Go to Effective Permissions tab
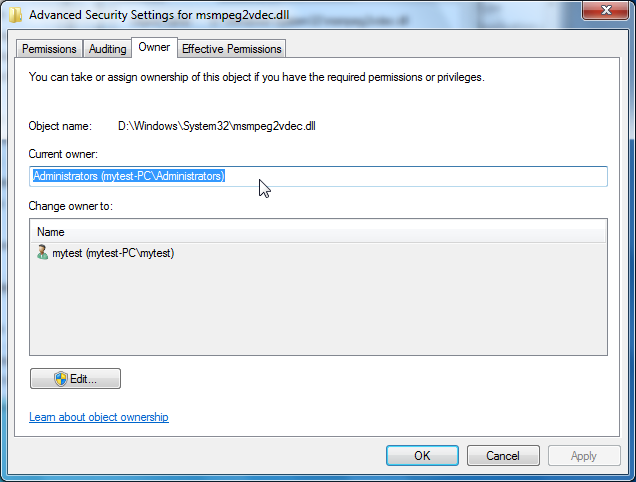 (x=232, y=49)
